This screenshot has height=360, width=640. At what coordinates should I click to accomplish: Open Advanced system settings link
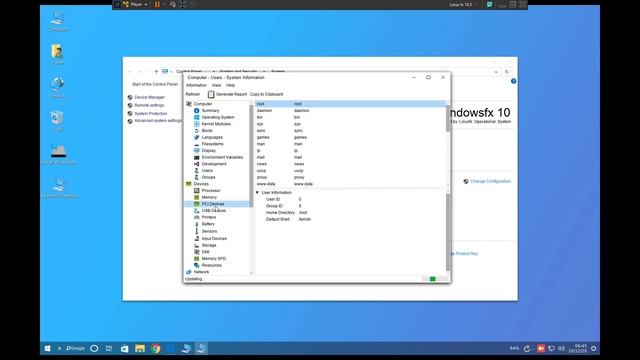click(x=158, y=121)
